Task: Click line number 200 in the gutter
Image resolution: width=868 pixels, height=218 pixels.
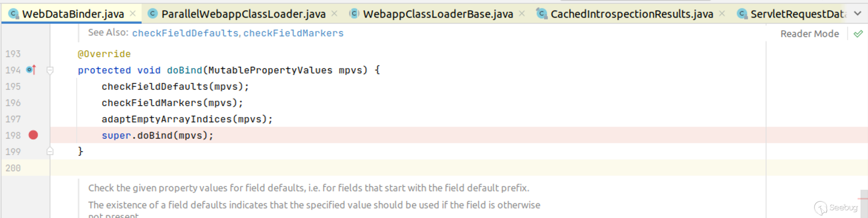Action: point(13,168)
